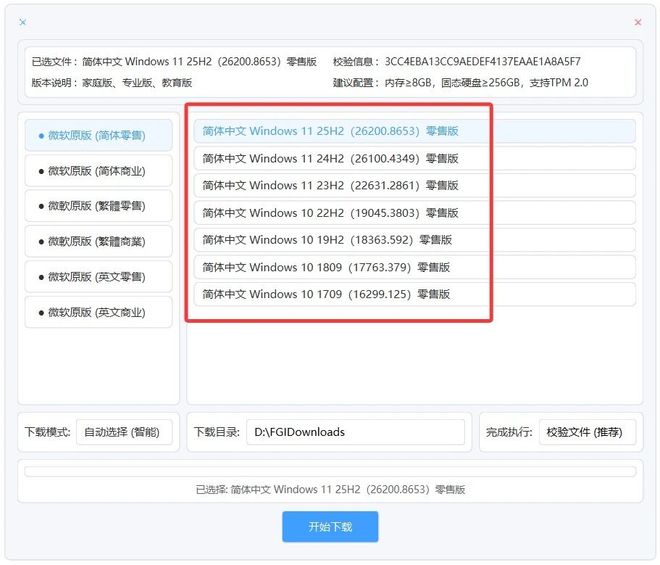Select 微軟原版 (繁體商業) category
Image resolution: width=660 pixels, height=565 pixels.
click(98, 241)
